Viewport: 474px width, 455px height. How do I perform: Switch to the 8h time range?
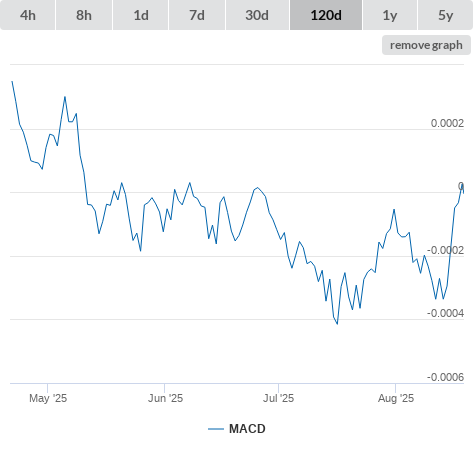tap(84, 15)
